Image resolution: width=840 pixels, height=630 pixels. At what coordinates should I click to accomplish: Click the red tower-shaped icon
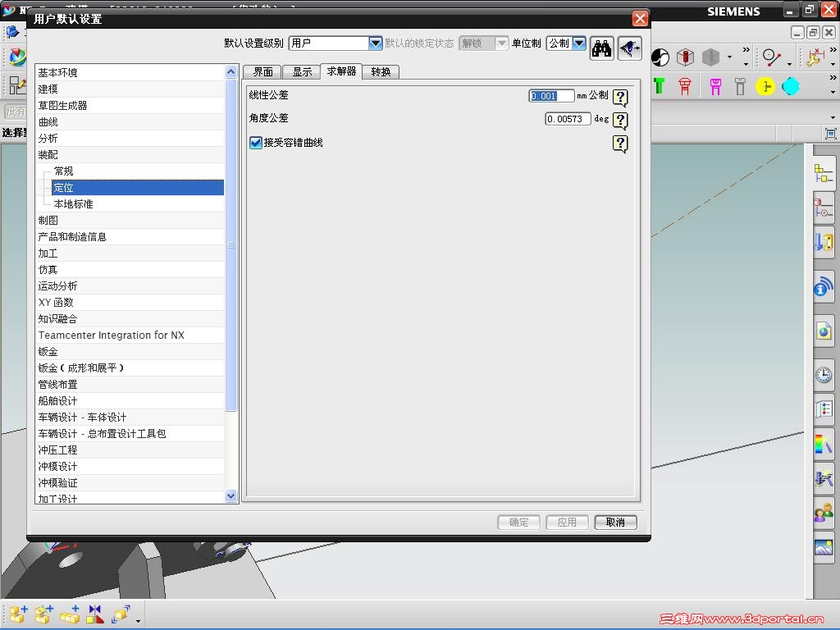tap(685, 85)
